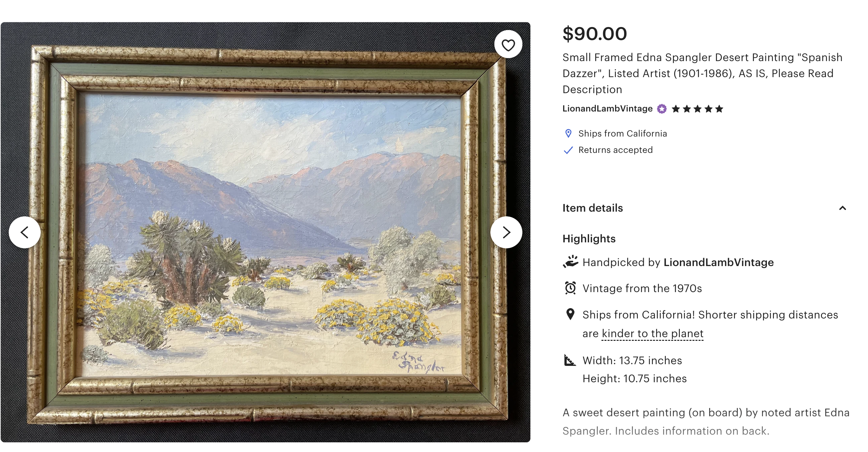The height and width of the screenshot is (452, 868).
Task: Open LionandLambVintage shop name link
Action: pyautogui.click(x=607, y=108)
